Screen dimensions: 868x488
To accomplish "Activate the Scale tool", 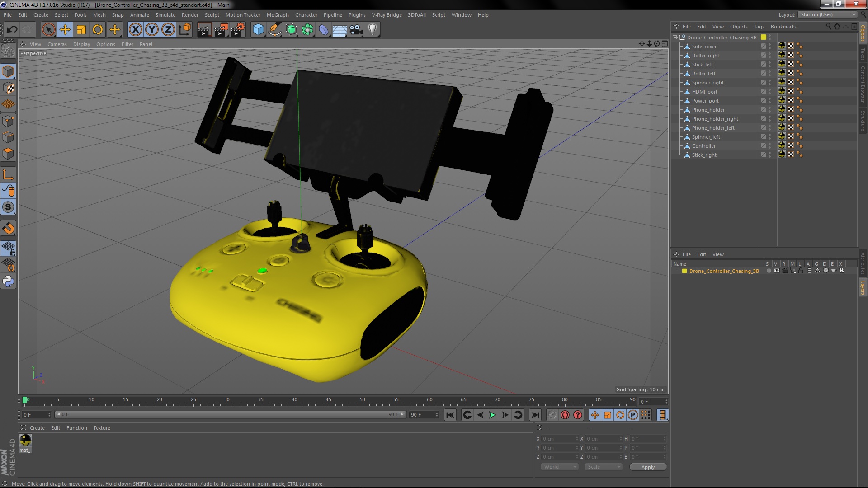I will pos(81,30).
